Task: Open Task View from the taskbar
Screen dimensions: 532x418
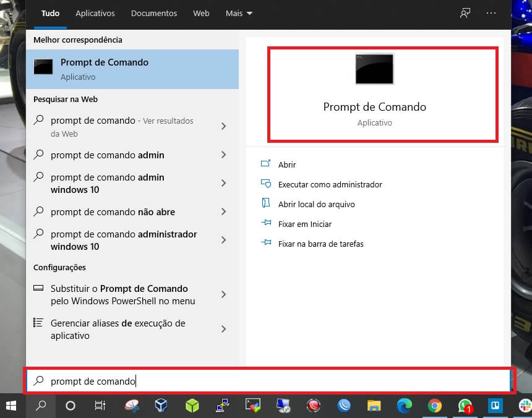Action: pyautogui.click(x=100, y=406)
